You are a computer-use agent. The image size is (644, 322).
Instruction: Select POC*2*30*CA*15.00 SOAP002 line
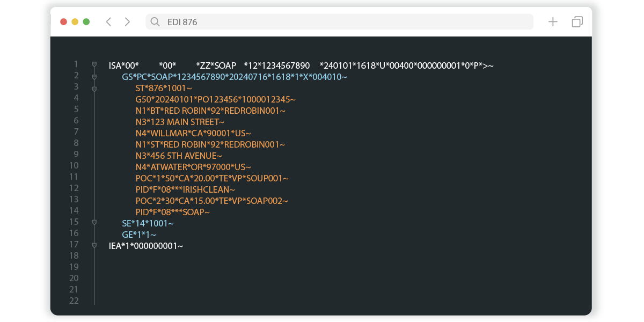211,201
